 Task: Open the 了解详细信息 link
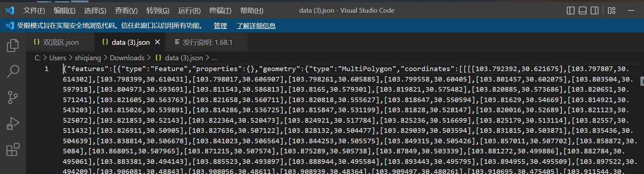click(256, 26)
